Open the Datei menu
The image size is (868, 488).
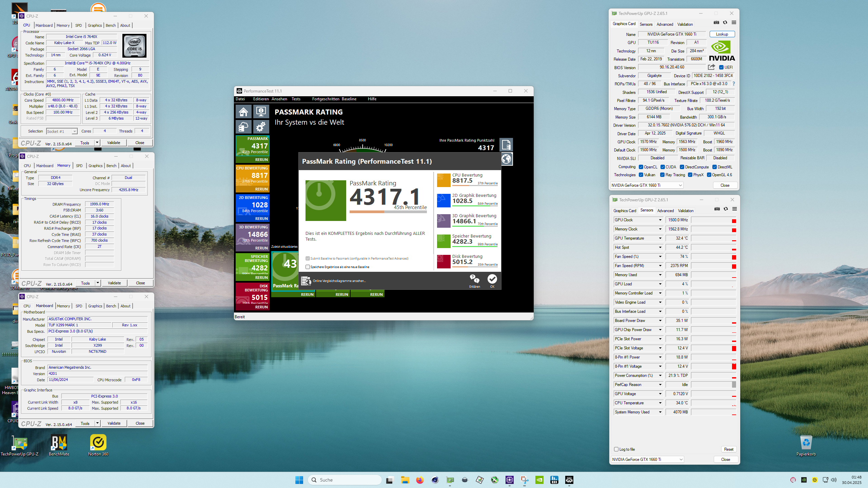(240, 99)
